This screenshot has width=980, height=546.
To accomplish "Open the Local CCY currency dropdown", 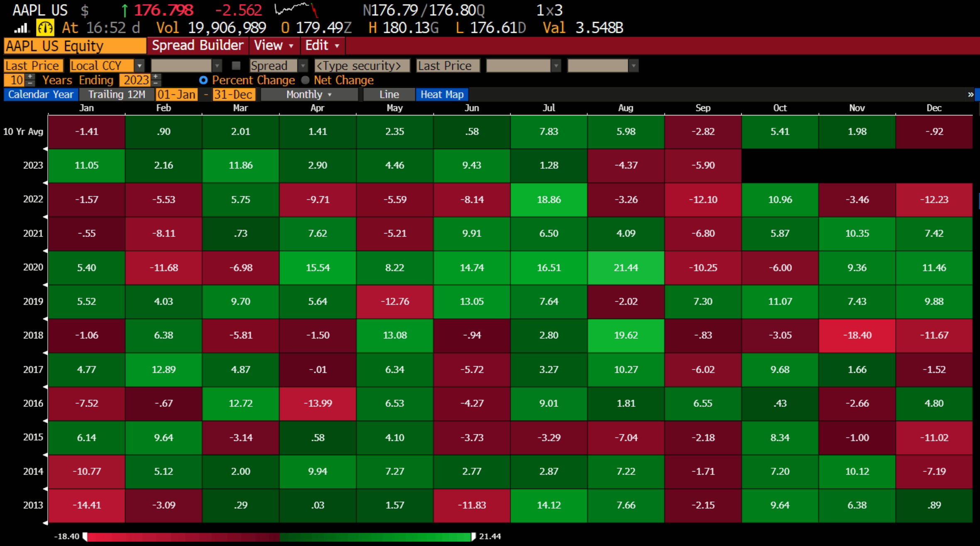I will pos(140,65).
